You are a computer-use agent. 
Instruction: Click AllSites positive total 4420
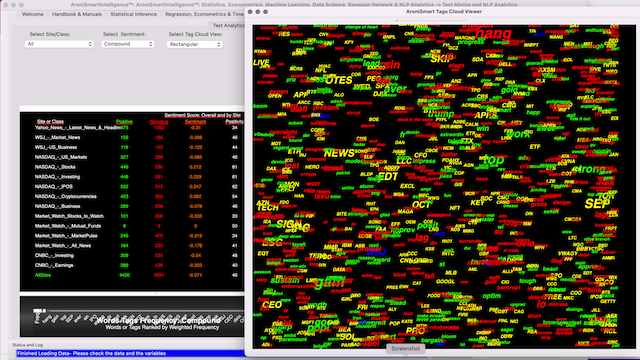tap(124, 275)
